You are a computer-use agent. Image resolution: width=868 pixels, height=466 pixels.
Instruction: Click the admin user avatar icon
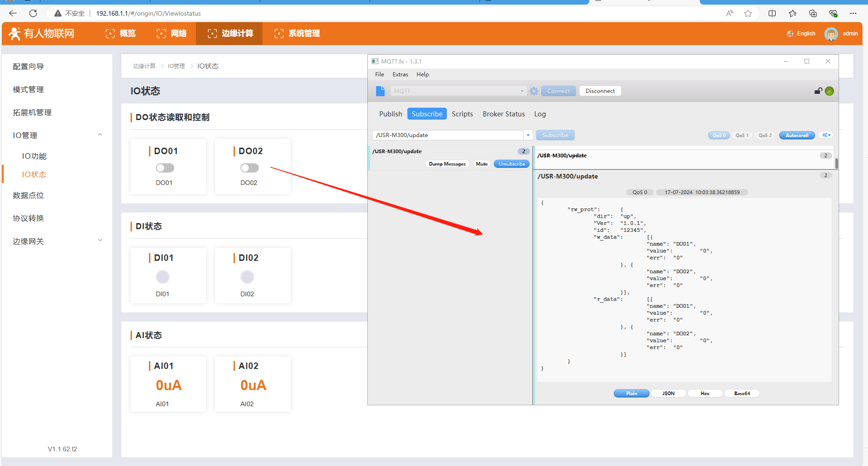pos(831,34)
